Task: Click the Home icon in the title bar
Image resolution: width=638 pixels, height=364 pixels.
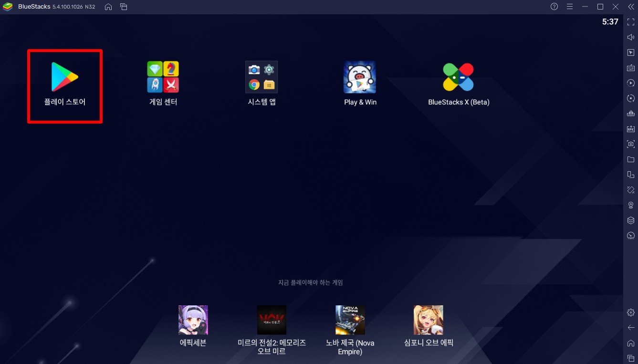Action: (x=108, y=7)
